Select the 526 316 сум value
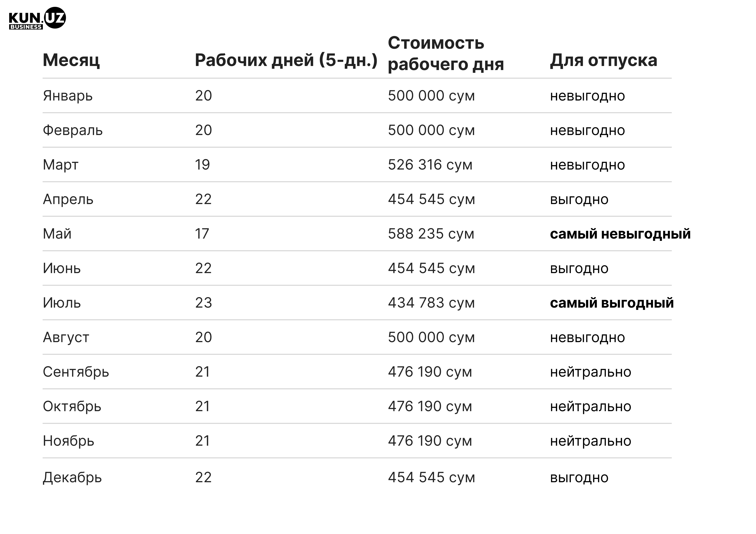The image size is (756, 534). click(430, 165)
